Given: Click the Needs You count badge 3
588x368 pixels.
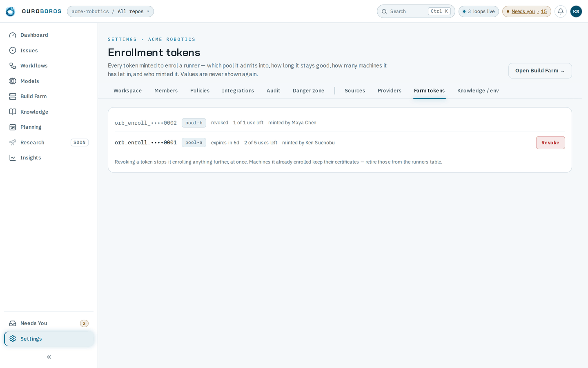Looking at the screenshot, I should pos(84,323).
